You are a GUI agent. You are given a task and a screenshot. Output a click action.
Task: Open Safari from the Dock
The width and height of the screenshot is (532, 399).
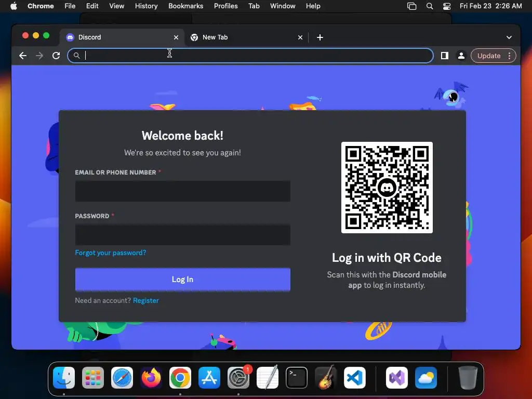(122, 378)
